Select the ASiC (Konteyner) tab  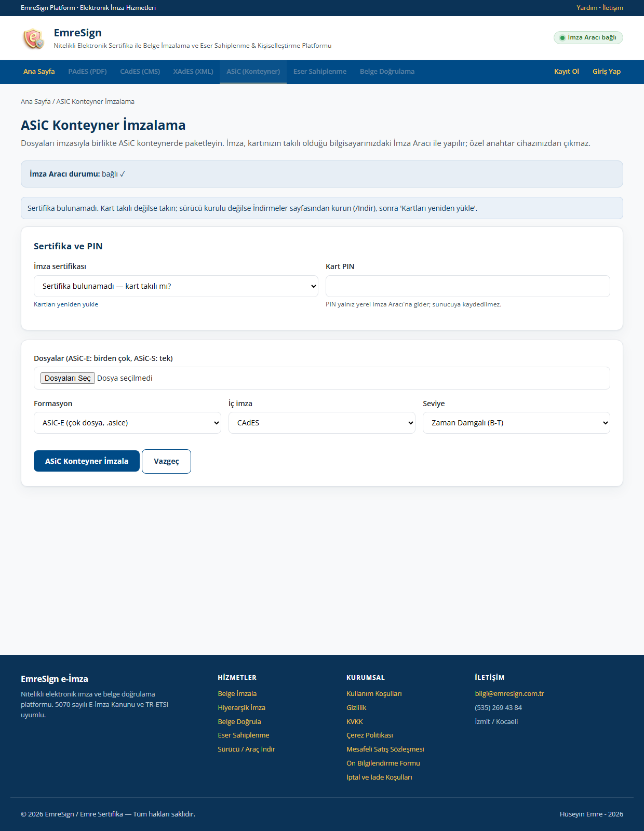coord(253,72)
